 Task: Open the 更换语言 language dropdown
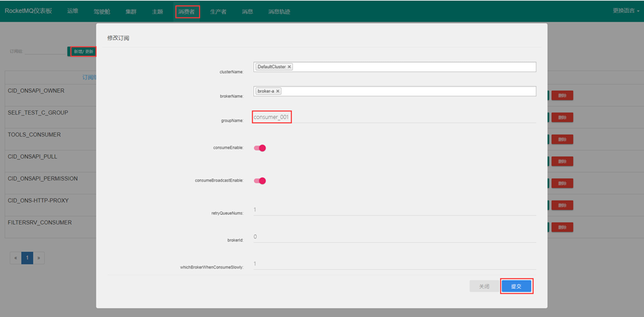click(x=626, y=11)
